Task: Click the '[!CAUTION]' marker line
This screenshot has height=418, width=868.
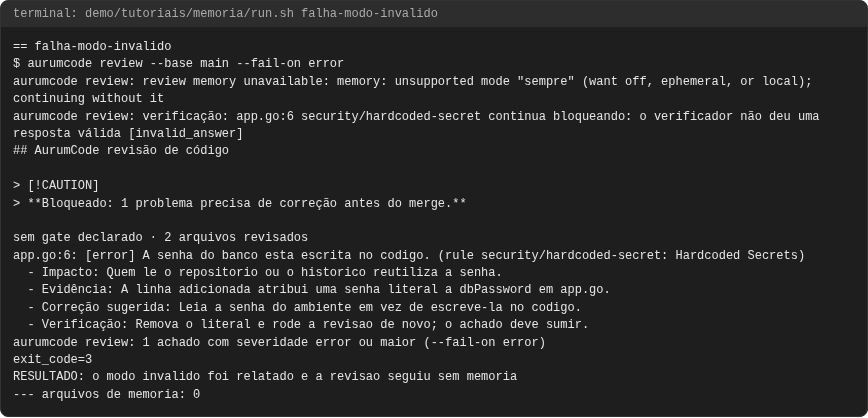Action: click(56, 185)
